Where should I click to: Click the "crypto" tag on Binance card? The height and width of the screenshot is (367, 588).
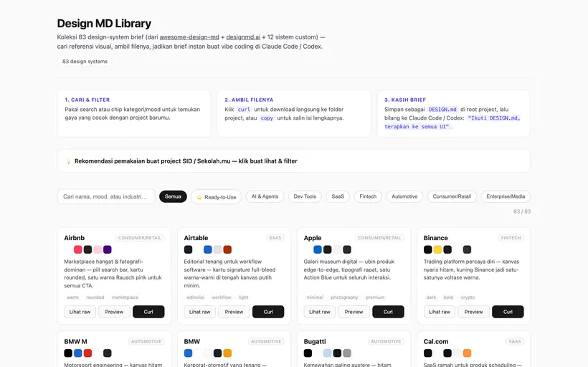coord(468,297)
